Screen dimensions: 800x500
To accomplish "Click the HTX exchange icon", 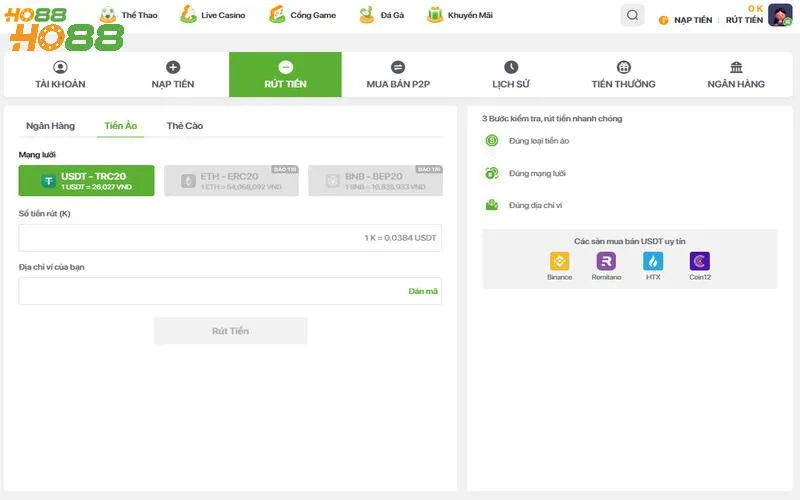I will point(653,261).
